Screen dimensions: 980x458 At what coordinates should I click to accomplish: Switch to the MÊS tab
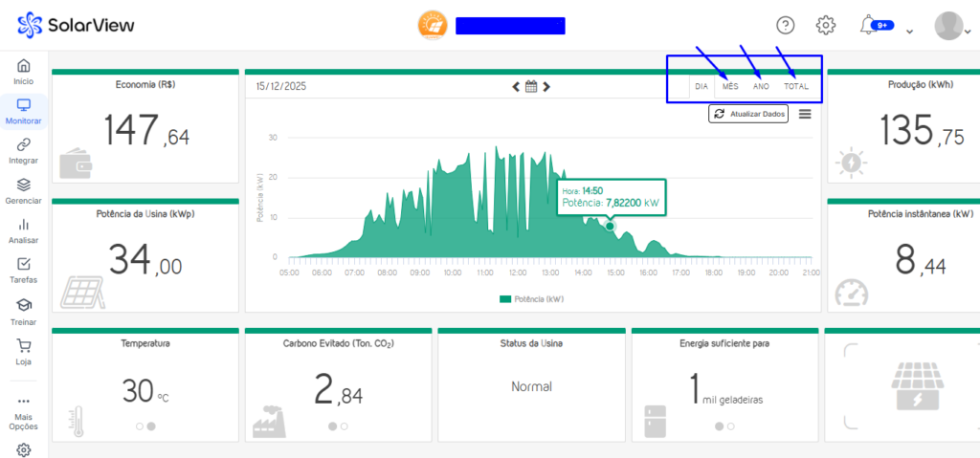[730, 86]
